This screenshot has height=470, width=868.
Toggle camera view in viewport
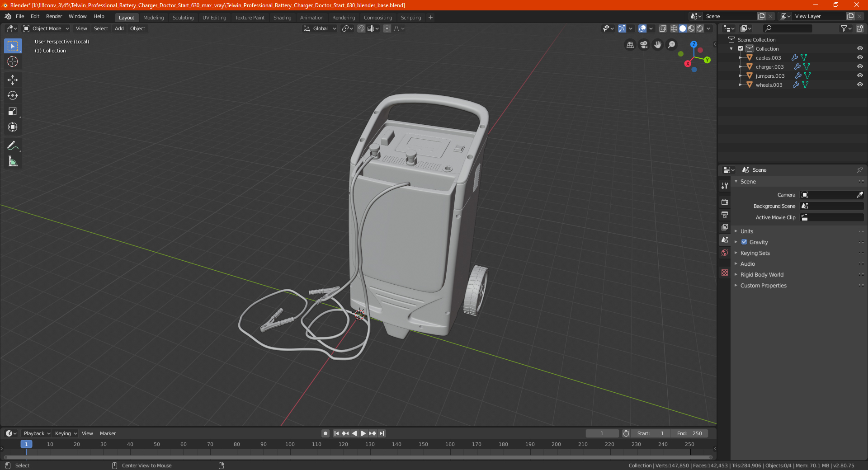tap(644, 45)
